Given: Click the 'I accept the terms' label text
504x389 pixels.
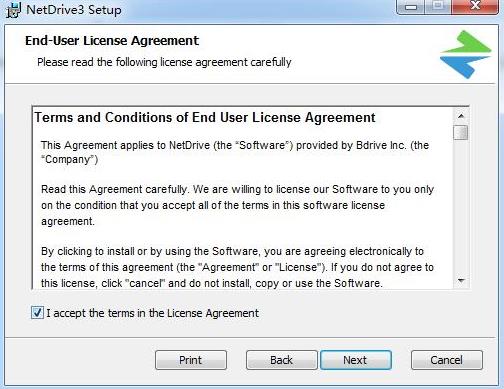Looking at the screenshot, I should pos(153,313).
